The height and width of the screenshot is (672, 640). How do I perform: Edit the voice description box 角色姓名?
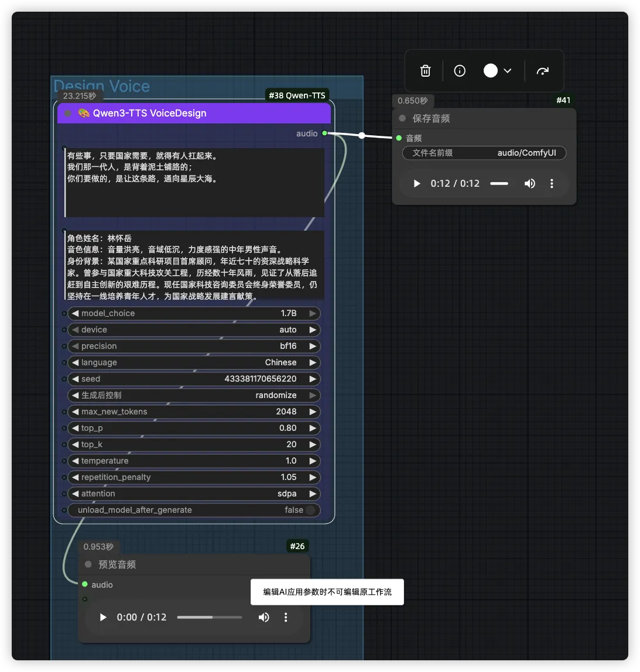(x=194, y=266)
